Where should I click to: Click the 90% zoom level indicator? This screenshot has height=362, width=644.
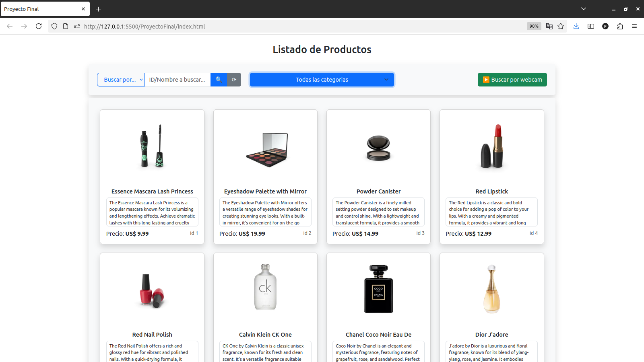534,26
